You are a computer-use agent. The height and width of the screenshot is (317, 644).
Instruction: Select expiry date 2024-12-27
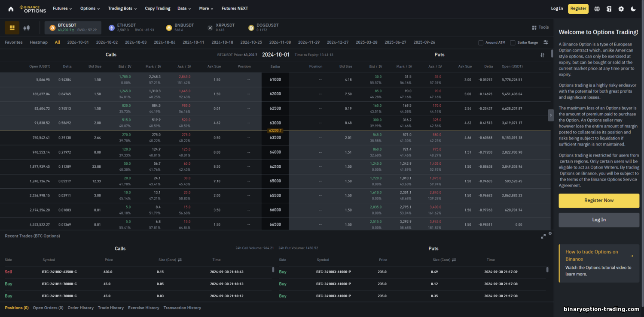point(338,42)
